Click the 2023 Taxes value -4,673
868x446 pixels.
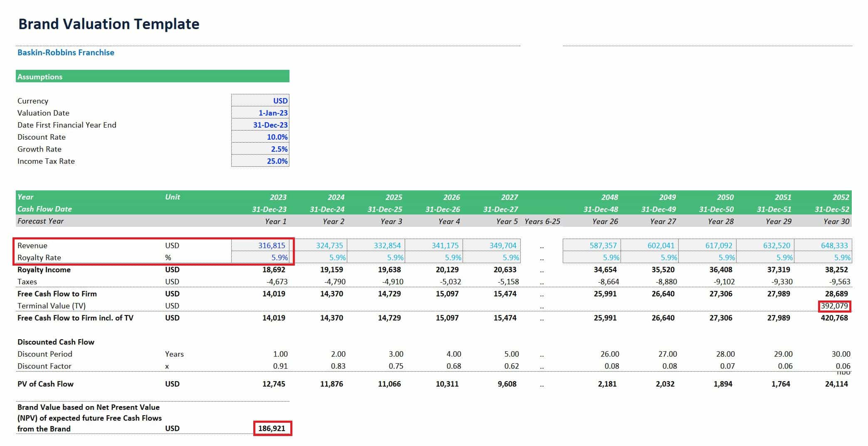coord(277,281)
